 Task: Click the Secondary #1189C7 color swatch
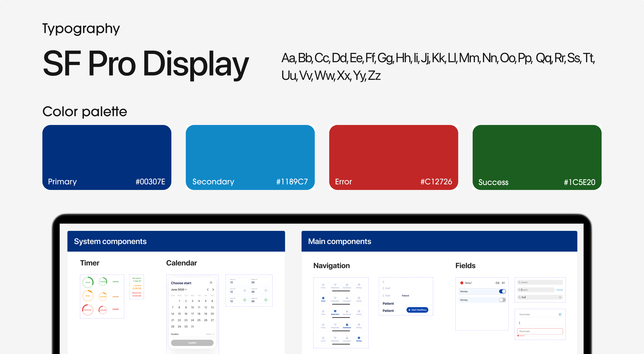coord(250,157)
